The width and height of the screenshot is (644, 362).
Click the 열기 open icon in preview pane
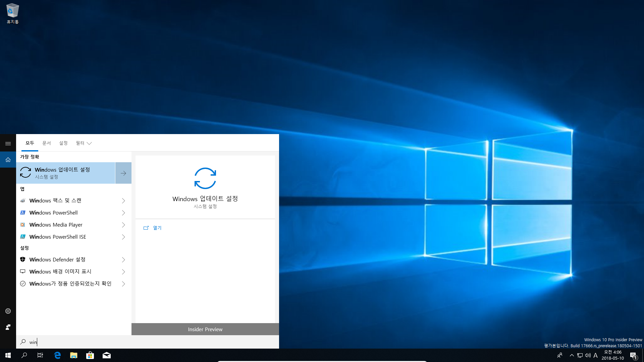(146, 228)
